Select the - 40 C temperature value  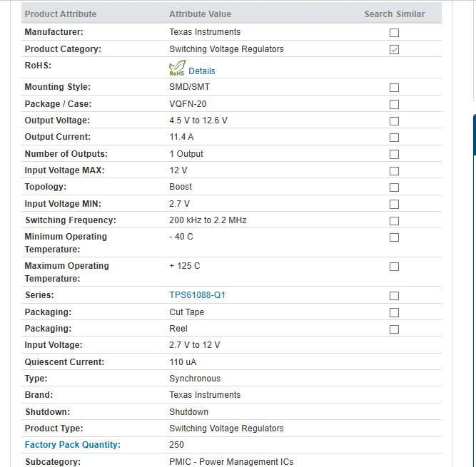coord(181,237)
